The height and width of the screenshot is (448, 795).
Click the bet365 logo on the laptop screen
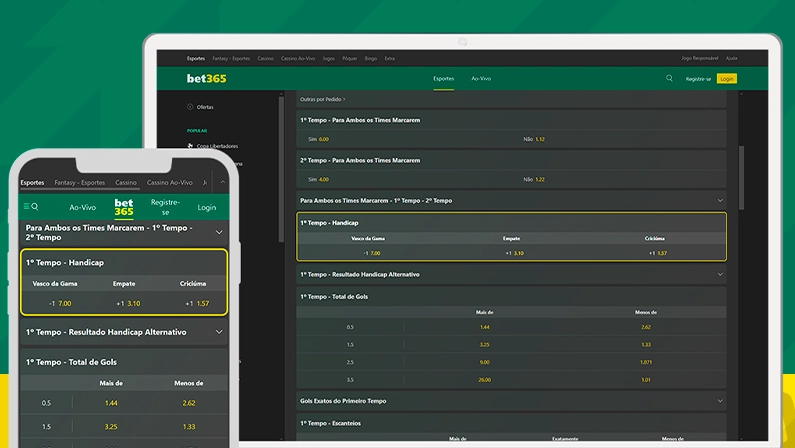coord(206,79)
